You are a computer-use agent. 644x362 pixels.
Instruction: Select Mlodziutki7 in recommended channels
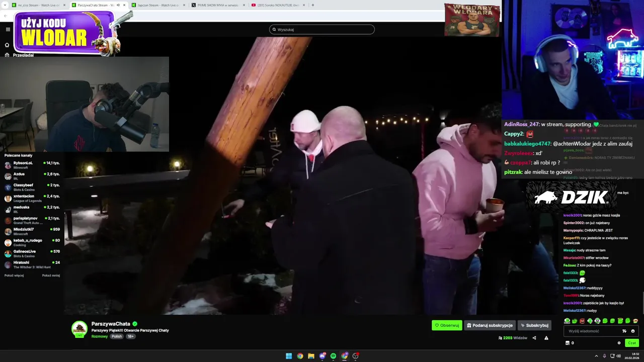click(32, 231)
